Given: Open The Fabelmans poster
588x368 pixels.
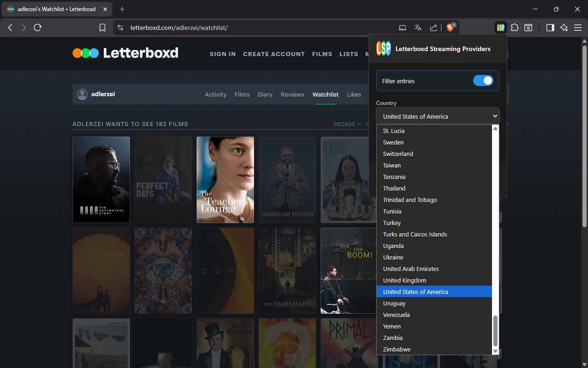Looking at the screenshot, I should coord(287,270).
